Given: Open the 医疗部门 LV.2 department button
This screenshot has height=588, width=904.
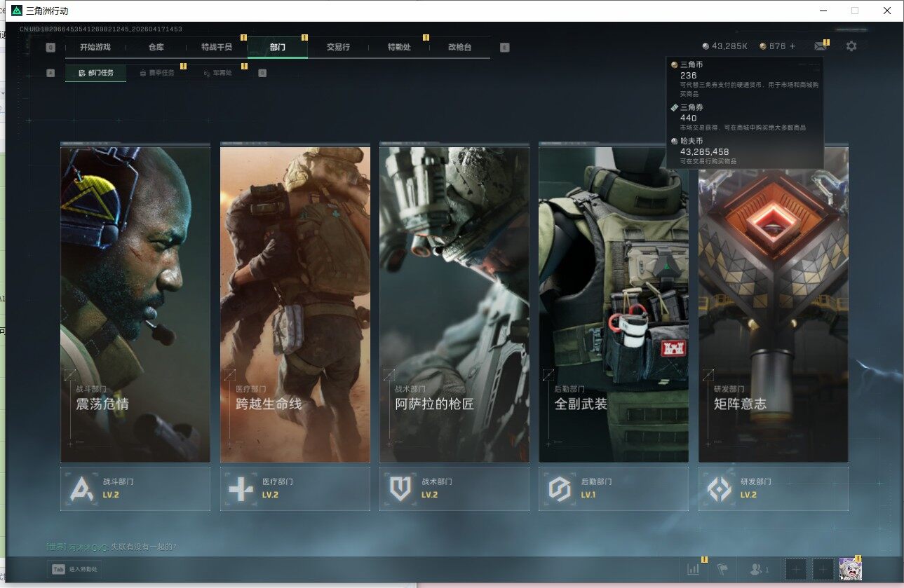Looking at the screenshot, I should (x=295, y=488).
